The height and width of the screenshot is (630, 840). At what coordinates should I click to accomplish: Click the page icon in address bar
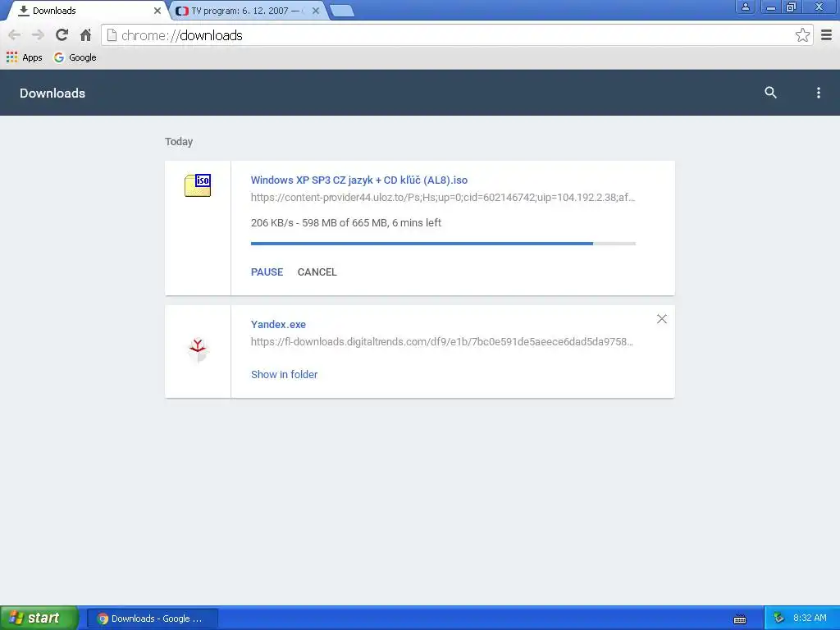pyautogui.click(x=112, y=35)
